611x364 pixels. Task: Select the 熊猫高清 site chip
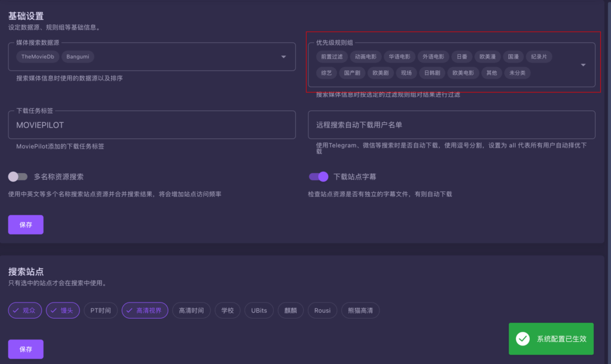pos(360,310)
